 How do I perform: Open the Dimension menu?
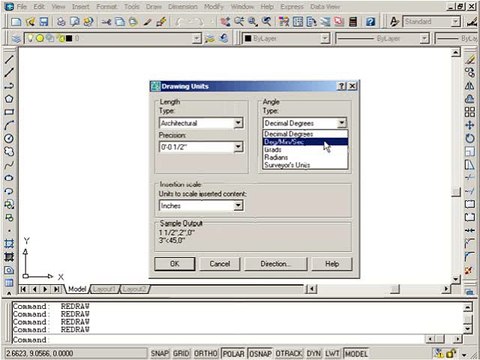pos(183,6)
